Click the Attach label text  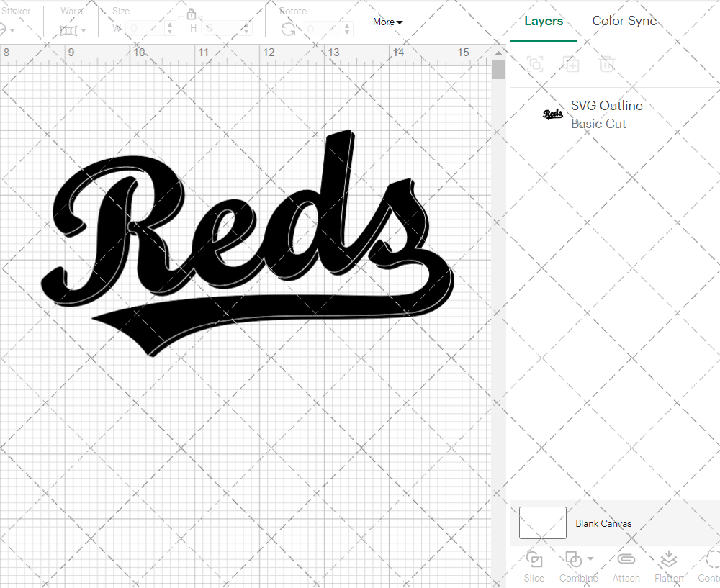pos(626,578)
